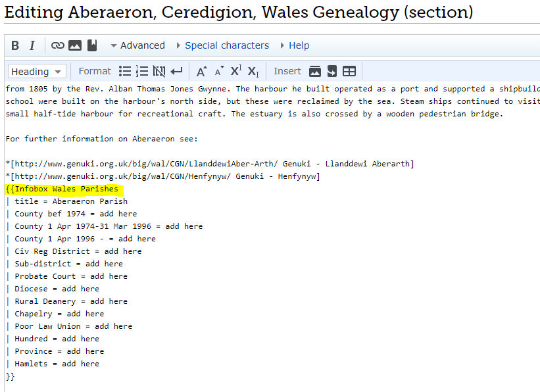The height and width of the screenshot is (392, 540).
Task: Insert a bulleted list
Action: [125, 71]
